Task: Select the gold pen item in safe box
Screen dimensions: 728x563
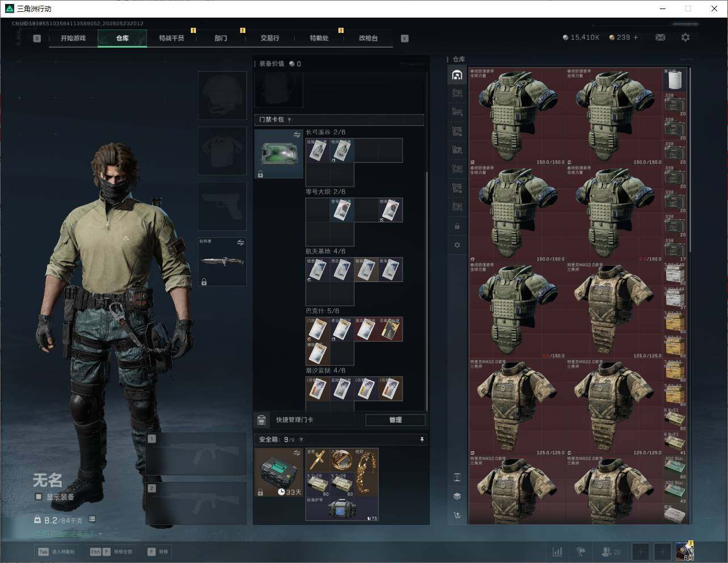Action: 317,460
